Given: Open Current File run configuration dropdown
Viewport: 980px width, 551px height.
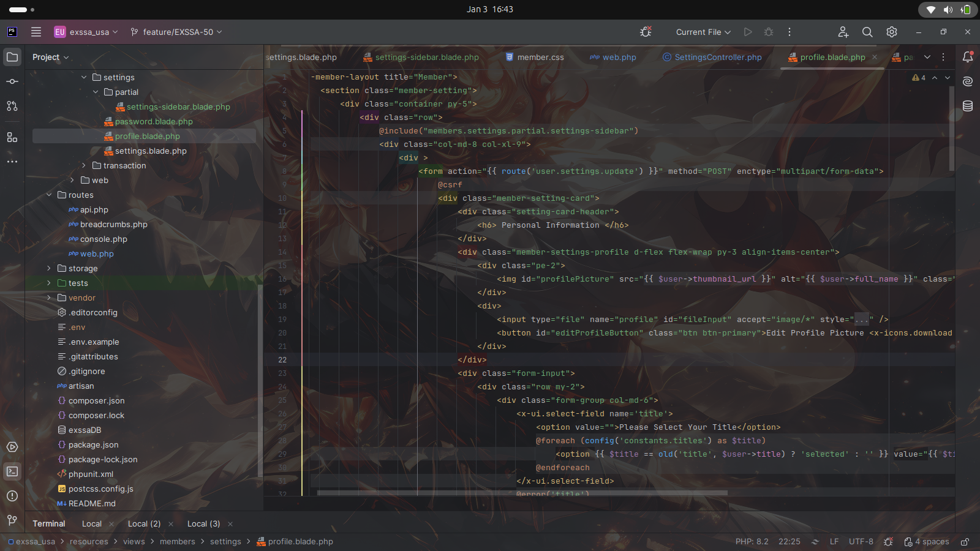Looking at the screenshot, I should [703, 32].
